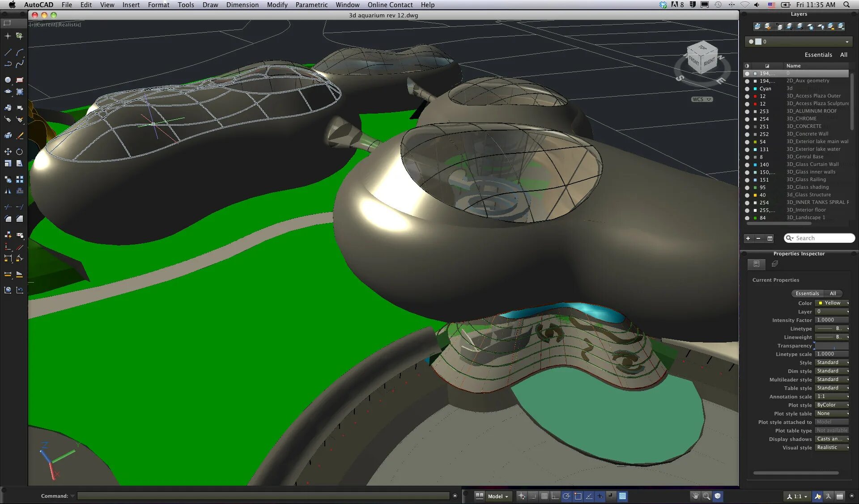Select the Rotate tool
Viewport: 859px width, 504px height.
(19, 152)
